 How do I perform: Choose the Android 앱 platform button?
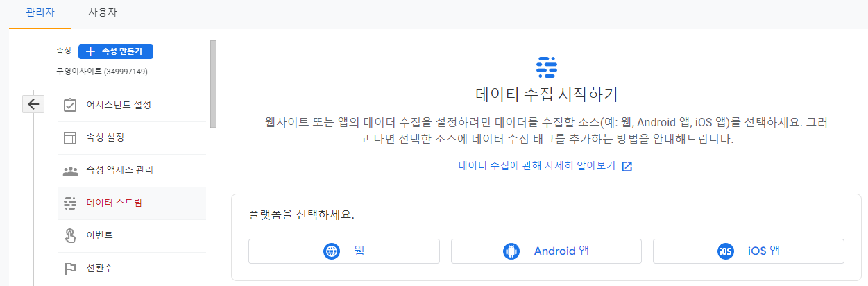pyautogui.click(x=546, y=251)
